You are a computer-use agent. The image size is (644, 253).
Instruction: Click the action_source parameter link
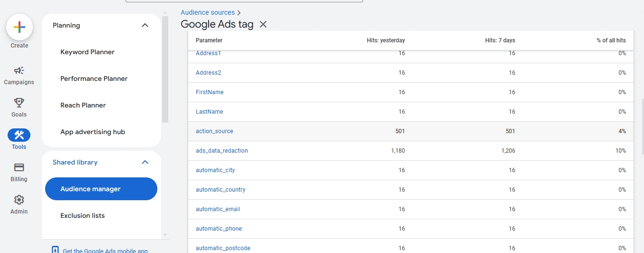[x=214, y=131]
